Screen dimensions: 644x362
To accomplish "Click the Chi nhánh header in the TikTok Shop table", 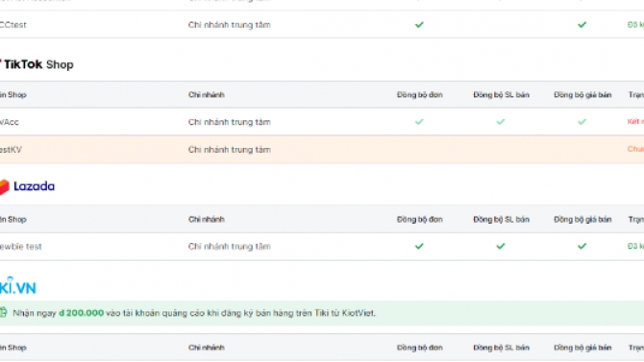I will click(207, 95).
